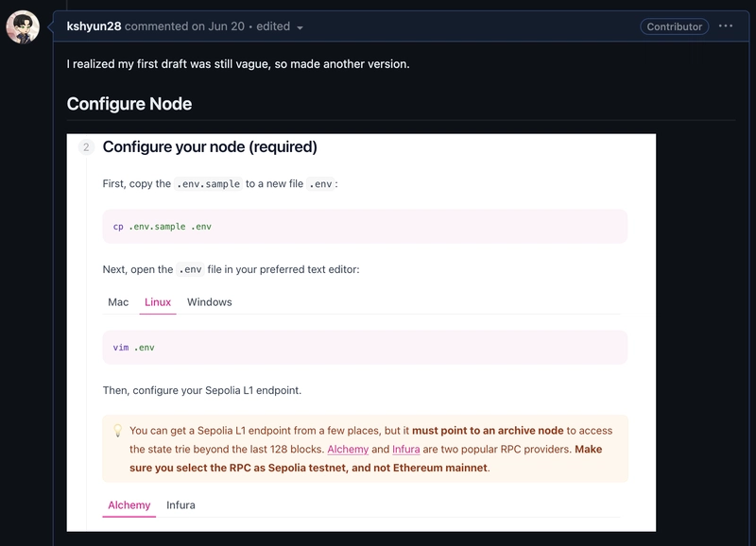The height and width of the screenshot is (546, 756).
Task: Click the 'edited' label in the header
Action: point(273,26)
